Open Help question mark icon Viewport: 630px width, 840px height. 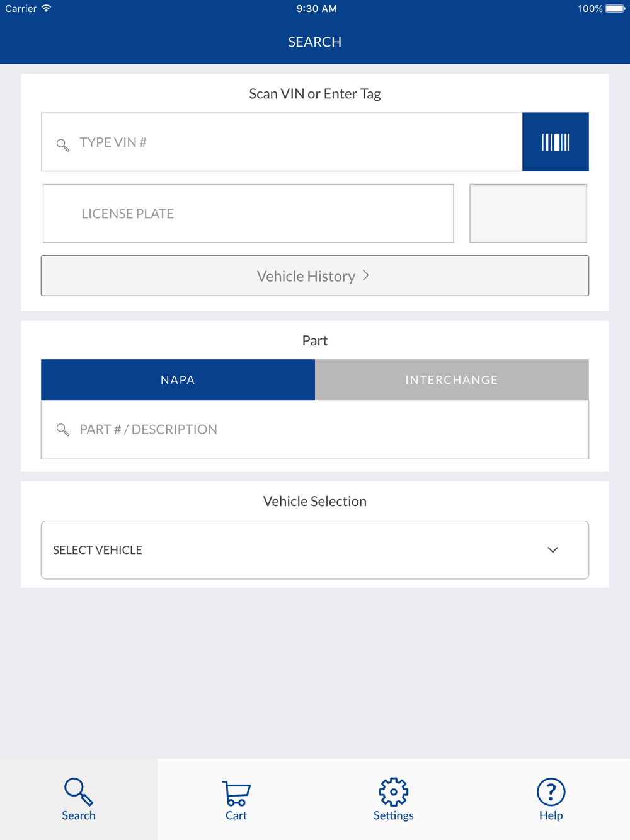coord(551,792)
